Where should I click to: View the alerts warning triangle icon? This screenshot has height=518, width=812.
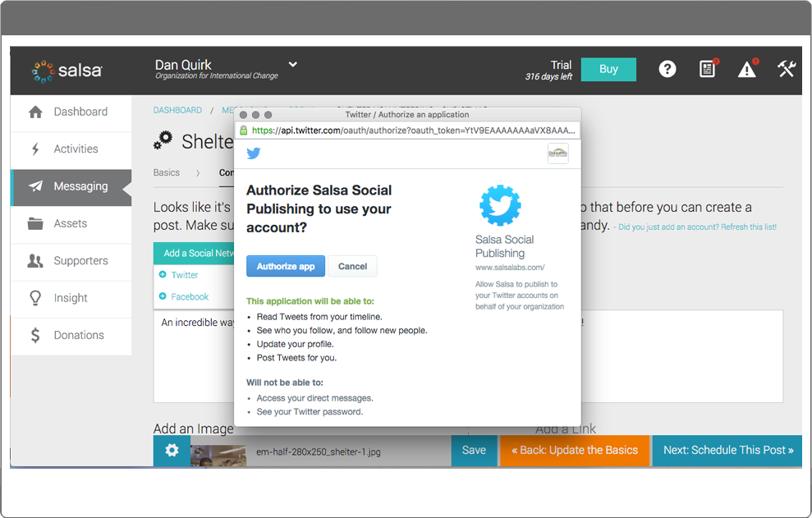[747, 68]
